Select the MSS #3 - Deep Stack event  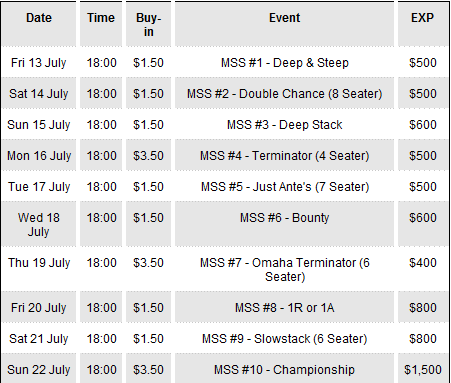tap(284, 125)
